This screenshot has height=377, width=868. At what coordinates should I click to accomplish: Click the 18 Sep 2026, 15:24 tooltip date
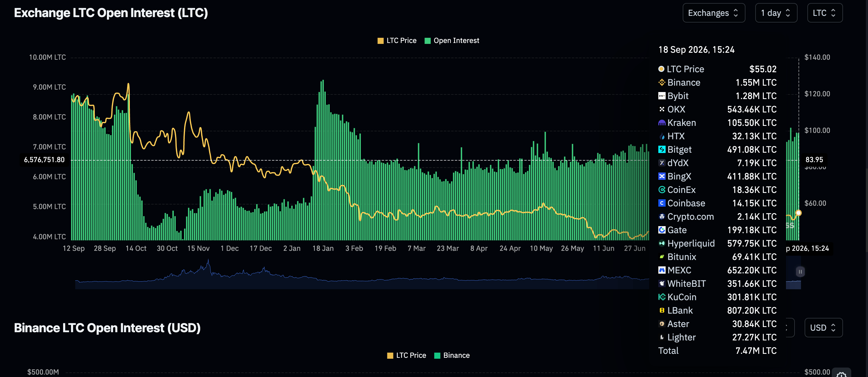696,50
